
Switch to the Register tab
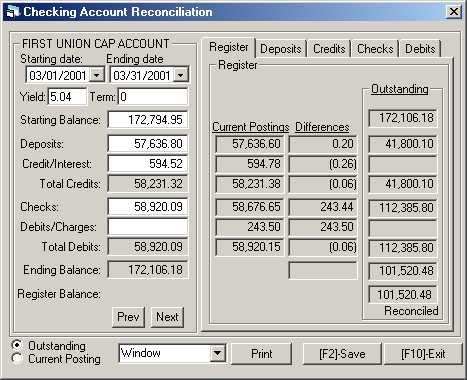pyautogui.click(x=229, y=47)
